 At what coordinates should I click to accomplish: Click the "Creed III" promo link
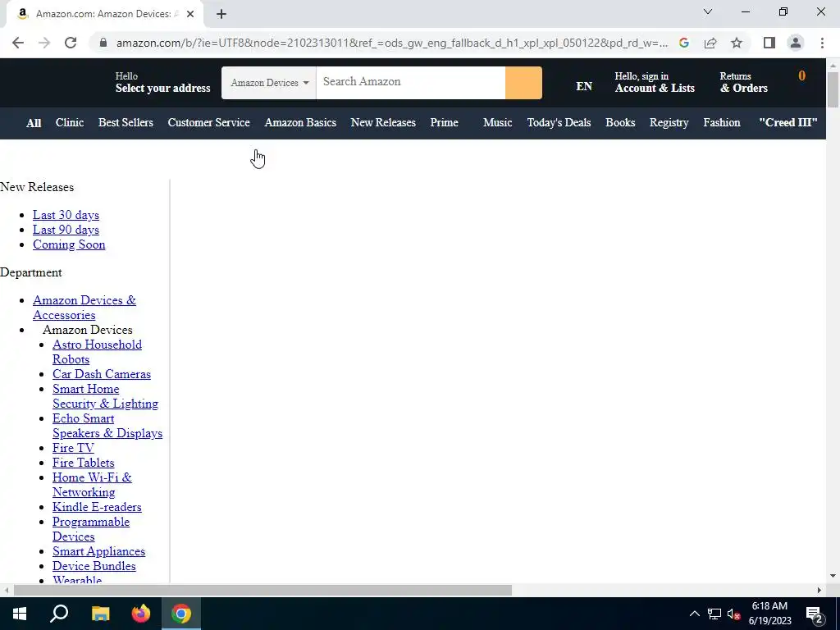[x=788, y=123]
